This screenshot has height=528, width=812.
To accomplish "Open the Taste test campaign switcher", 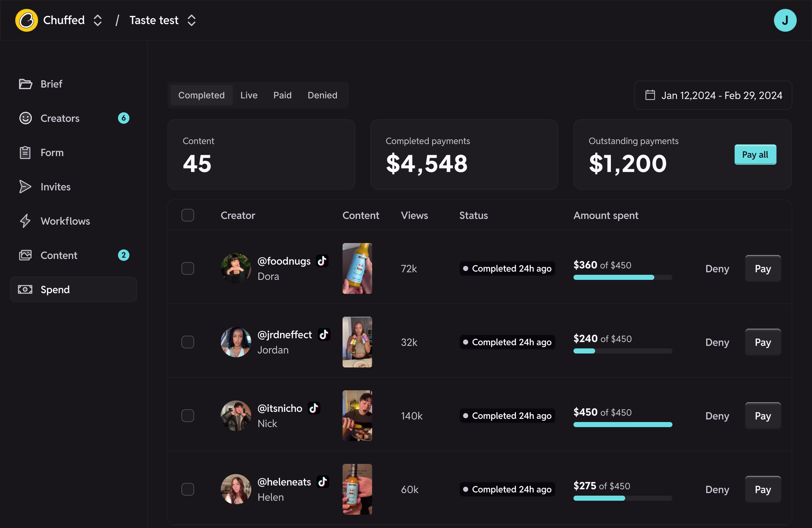I will pyautogui.click(x=191, y=20).
